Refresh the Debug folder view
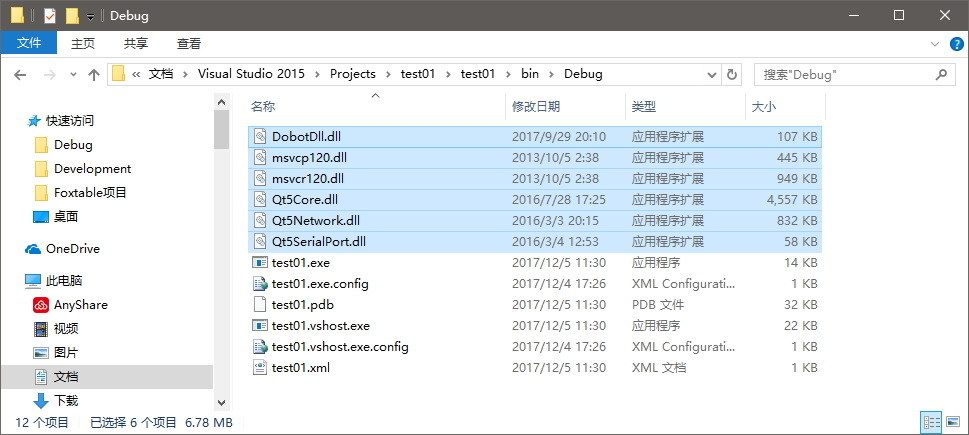 (x=732, y=75)
